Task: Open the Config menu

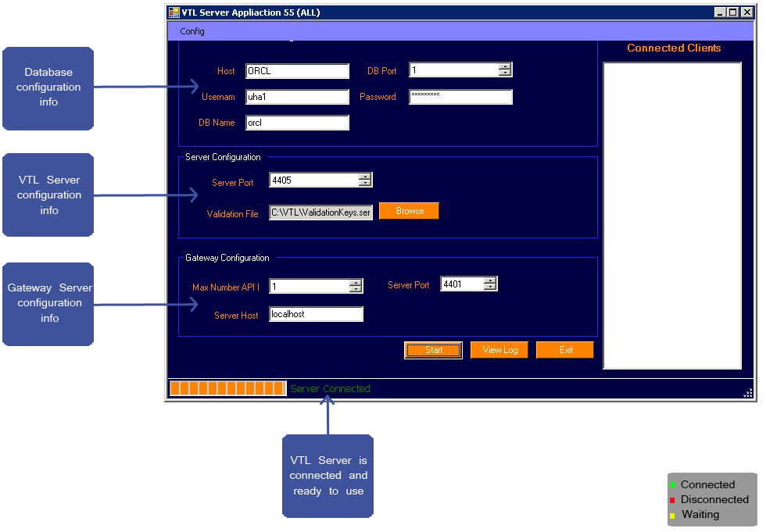Action: [191, 31]
